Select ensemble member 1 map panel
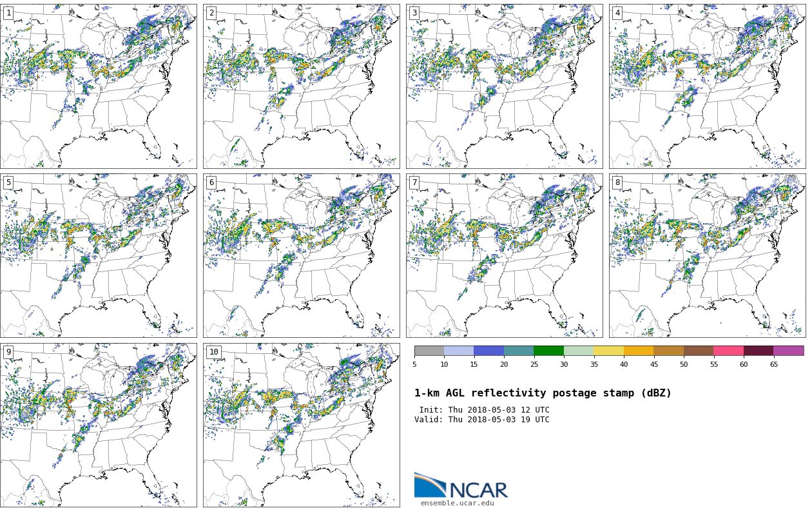 click(x=99, y=86)
